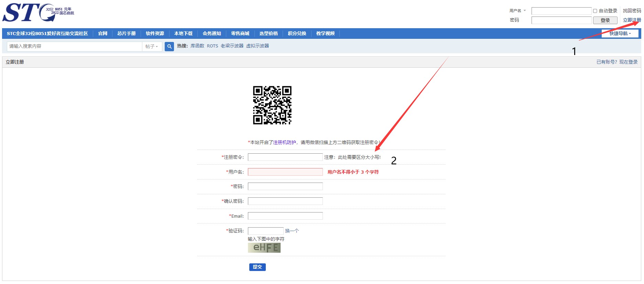The height and width of the screenshot is (284, 644).
Task: Open the 官网 nav item
Action: [x=103, y=33]
